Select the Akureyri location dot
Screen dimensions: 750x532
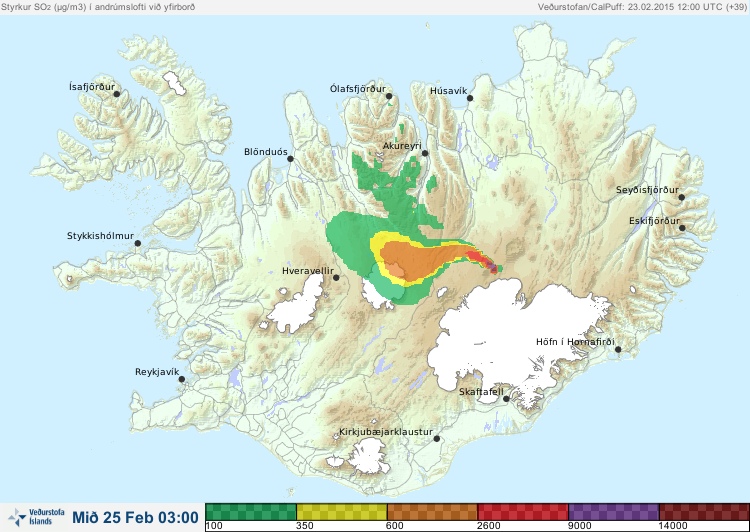coord(425,153)
